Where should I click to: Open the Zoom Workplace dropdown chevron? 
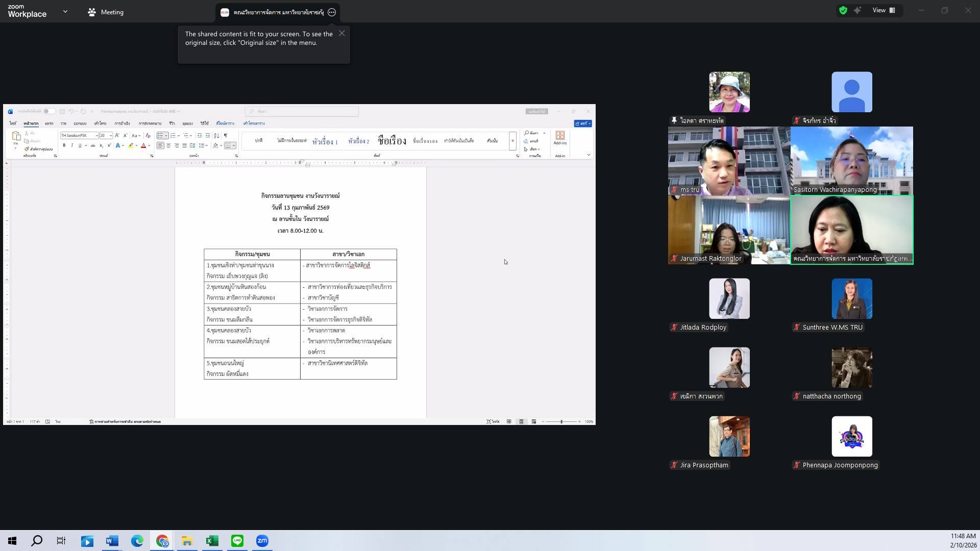(65, 11)
